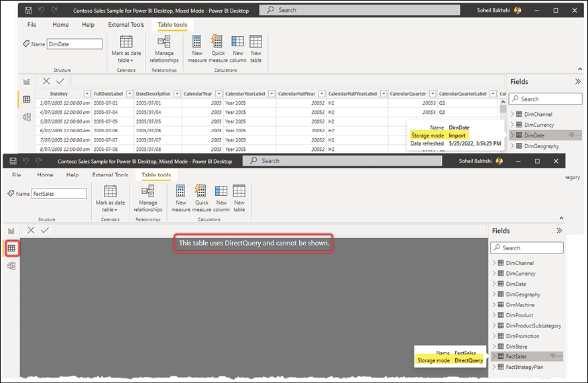Open External Tools tab in top window
Image resolution: width=588 pixels, height=383 pixels.
point(126,25)
